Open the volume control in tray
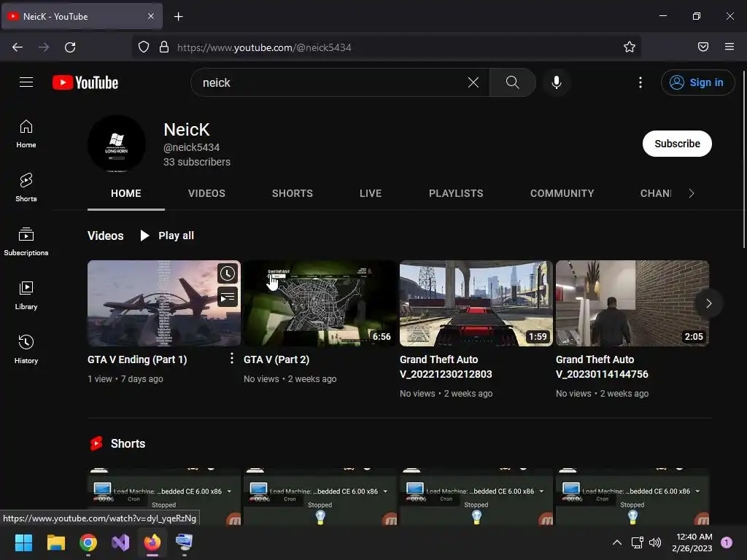This screenshot has width=747, height=560. (655, 542)
